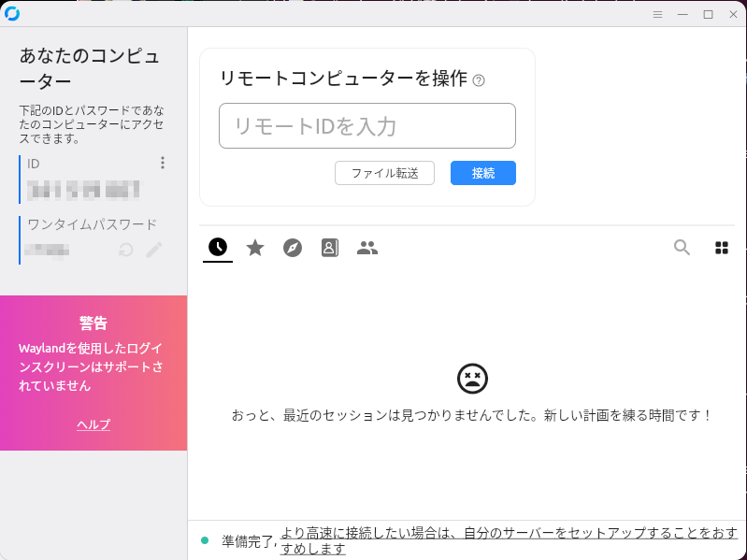
Task: Open the Address book tab
Action: tap(330, 248)
